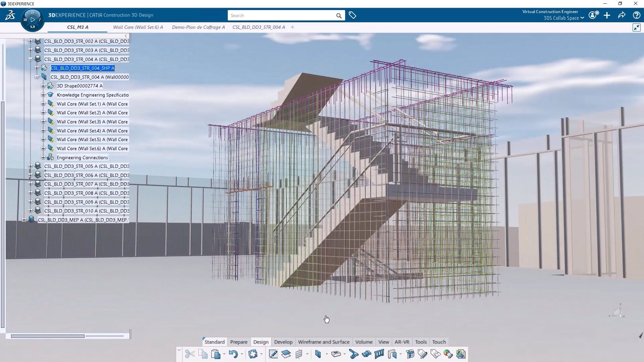Open the Excel export icon

[x=461, y=354]
